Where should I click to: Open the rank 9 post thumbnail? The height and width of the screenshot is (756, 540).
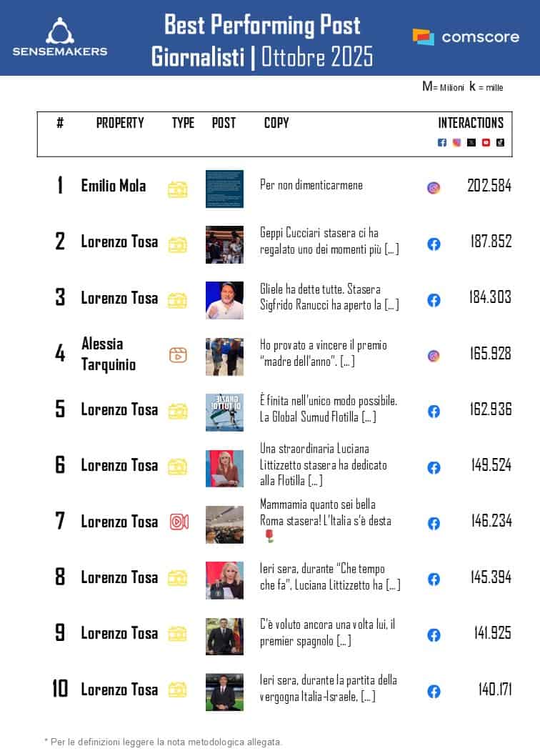pyautogui.click(x=224, y=635)
